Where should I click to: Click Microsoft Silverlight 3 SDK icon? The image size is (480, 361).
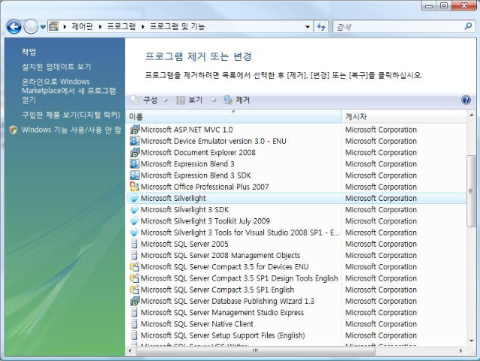[134, 210]
